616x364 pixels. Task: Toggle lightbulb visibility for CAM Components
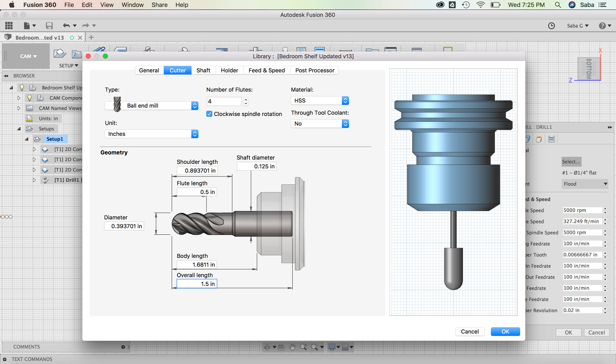pyautogui.click(x=30, y=98)
